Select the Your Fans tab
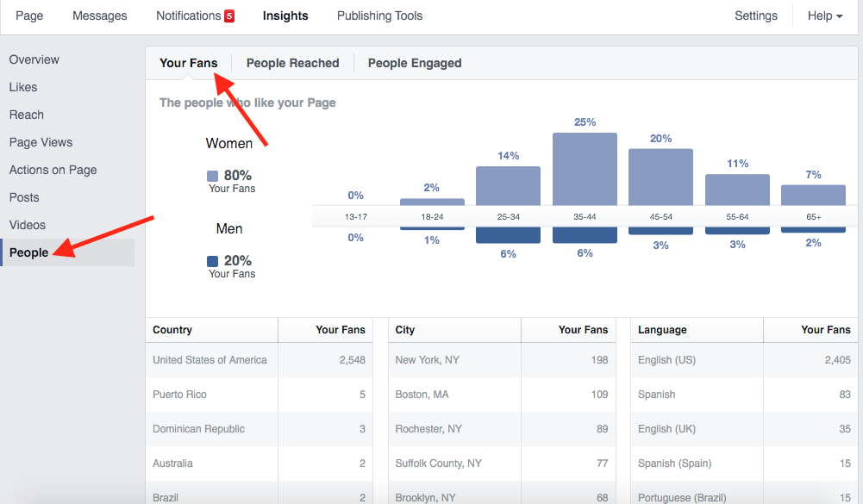This screenshot has height=504, width=863. click(189, 63)
